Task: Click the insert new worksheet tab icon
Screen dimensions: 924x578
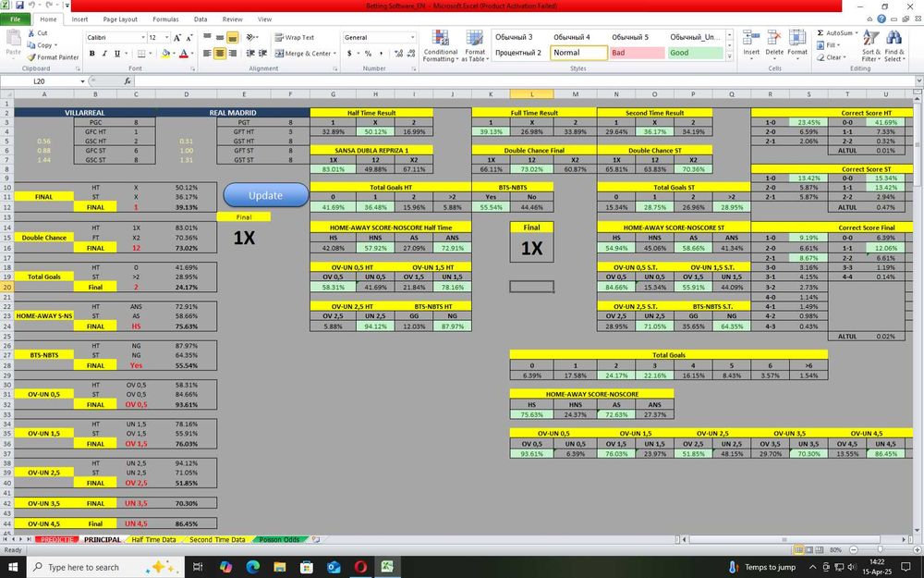Action: [316, 539]
